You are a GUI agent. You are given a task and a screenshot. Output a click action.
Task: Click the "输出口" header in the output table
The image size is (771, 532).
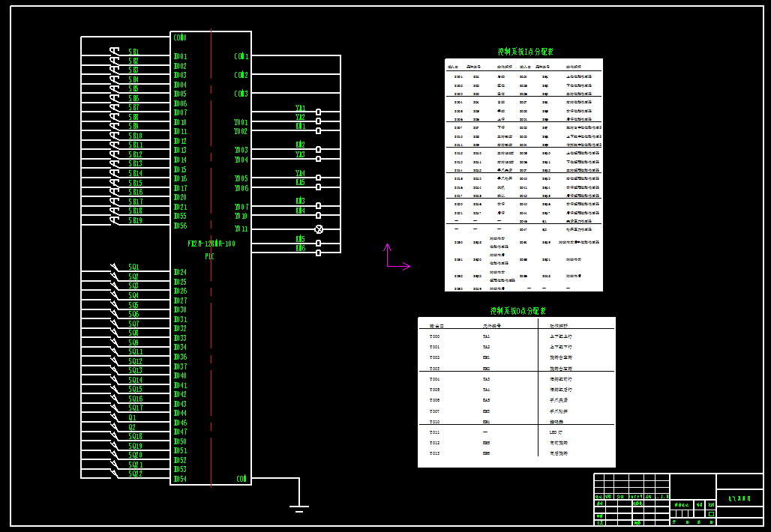pos(436,326)
